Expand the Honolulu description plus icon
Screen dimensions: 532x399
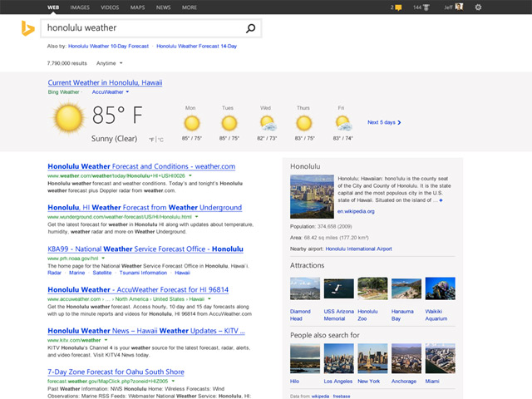(x=441, y=200)
